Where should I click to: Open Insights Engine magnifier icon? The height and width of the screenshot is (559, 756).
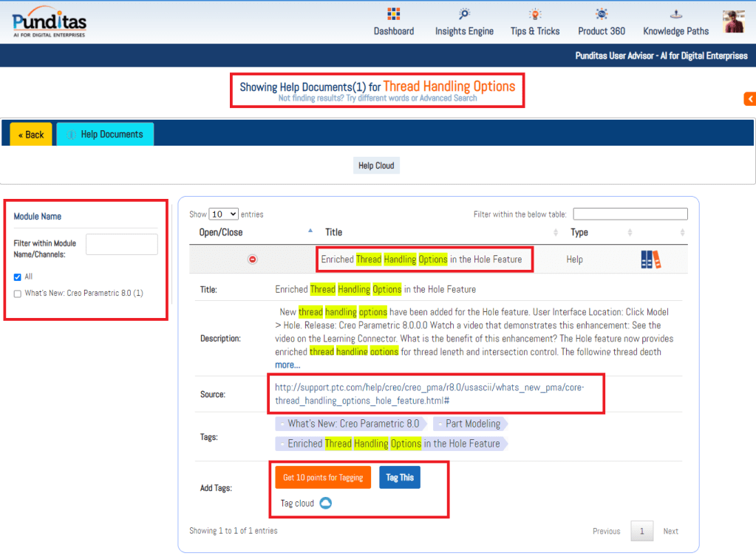464,14
